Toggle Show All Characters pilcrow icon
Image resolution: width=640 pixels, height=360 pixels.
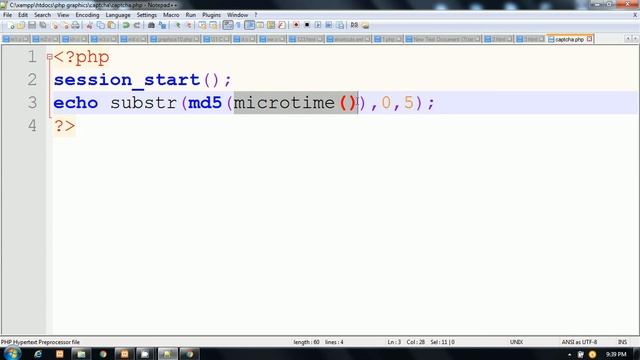pos(239,25)
